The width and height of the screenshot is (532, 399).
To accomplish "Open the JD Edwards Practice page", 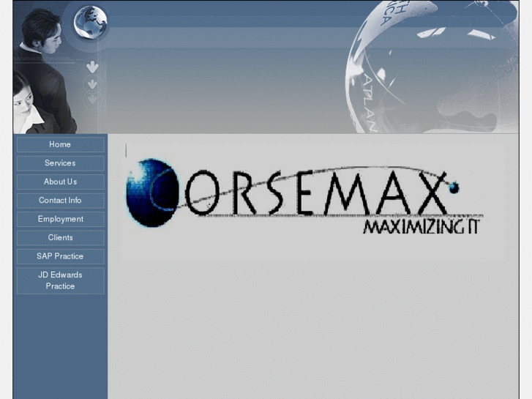I will click(61, 281).
